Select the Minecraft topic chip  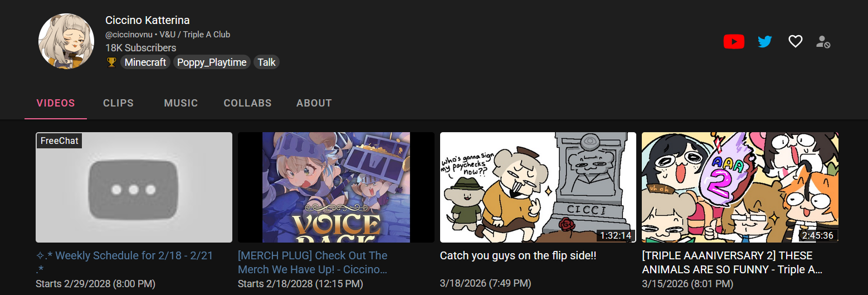point(145,62)
